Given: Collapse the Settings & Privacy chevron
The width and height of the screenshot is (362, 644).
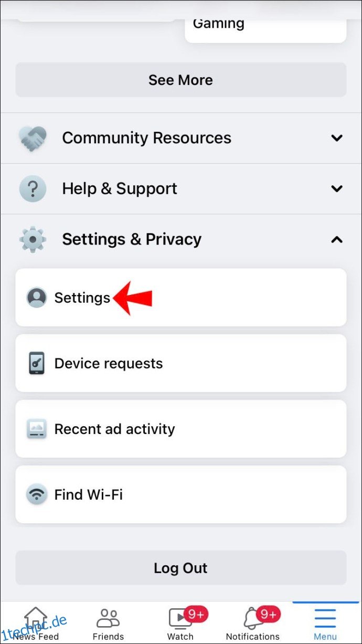Looking at the screenshot, I should click(337, 239).
